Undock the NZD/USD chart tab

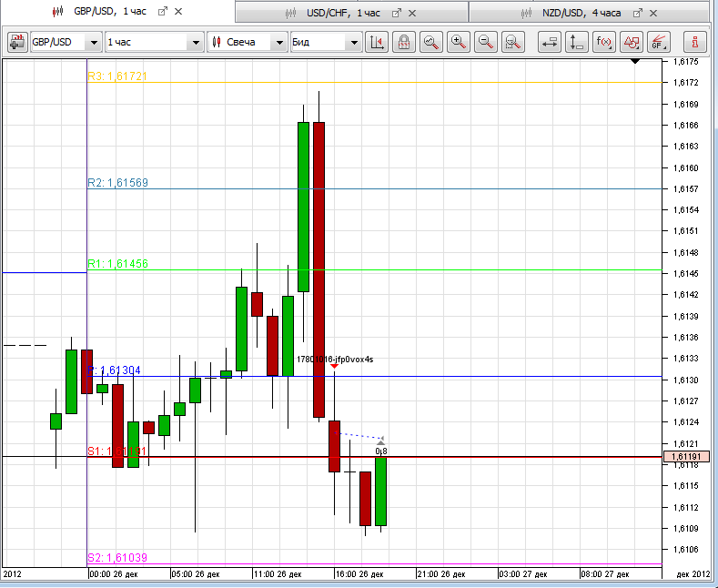(x=637, y=14)
